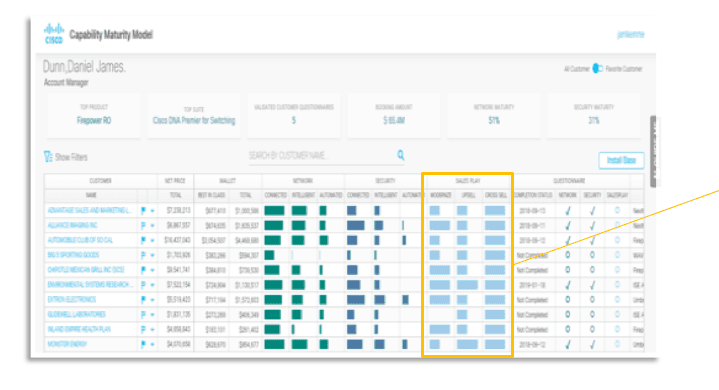Expand dropdown arrow for Glidewell Laboratories

pyautogui.click(x=152, y=315)
